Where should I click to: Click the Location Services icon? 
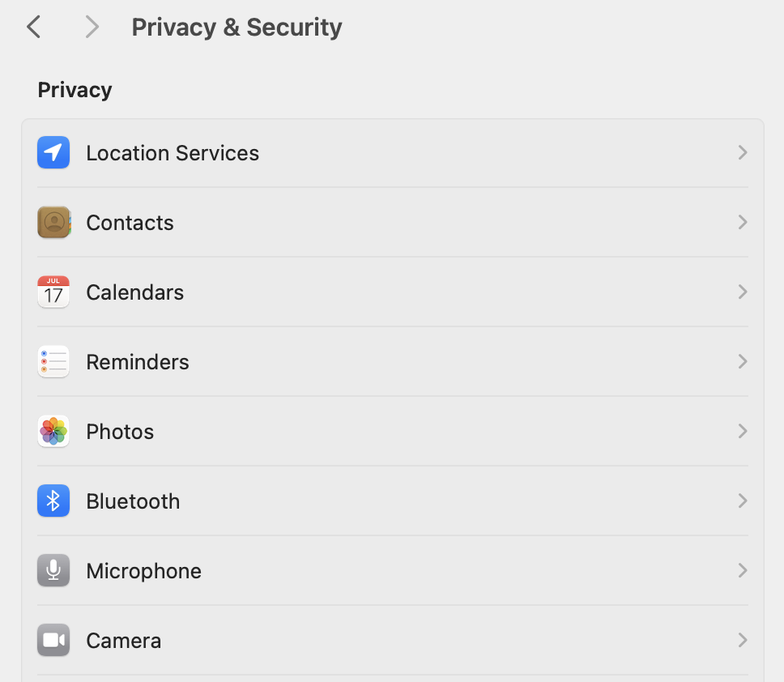[x=53, y=152]
